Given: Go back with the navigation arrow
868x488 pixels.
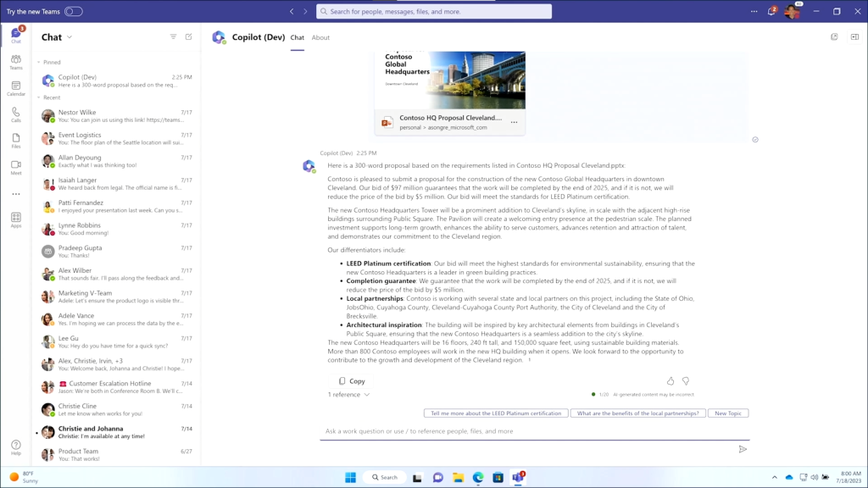Looking at the screenshot, I should click(x=292, y=11).
